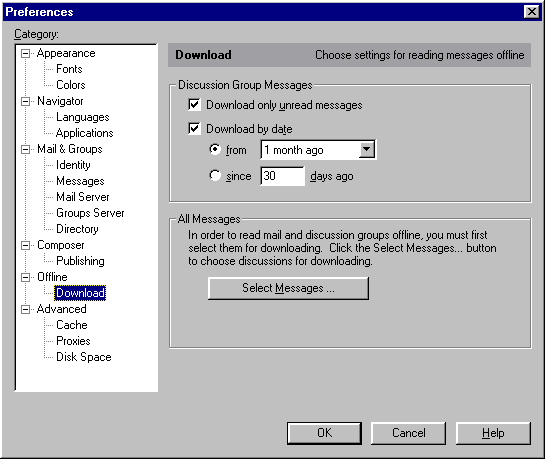This screenshot has height=459, width=545.
Task: Select the 'from' radio button
Action: tap(215, 149)
